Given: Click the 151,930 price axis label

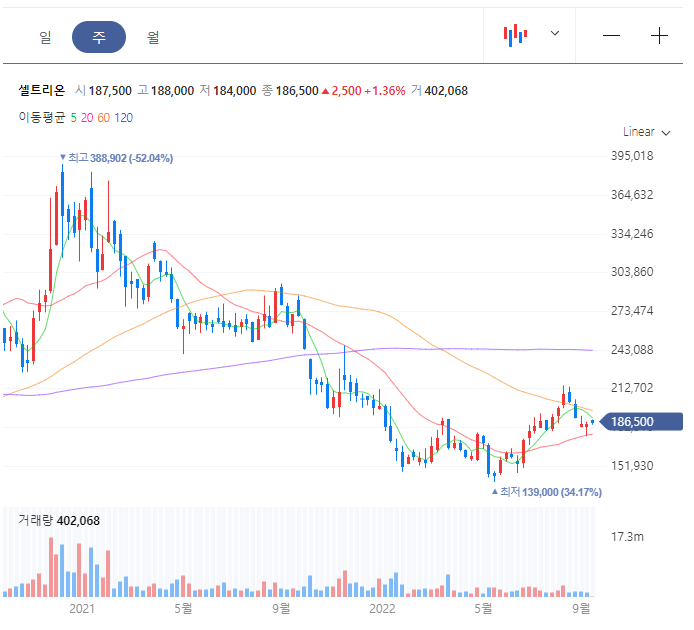Looking at the screenshot, I should (x=632, y=466).
